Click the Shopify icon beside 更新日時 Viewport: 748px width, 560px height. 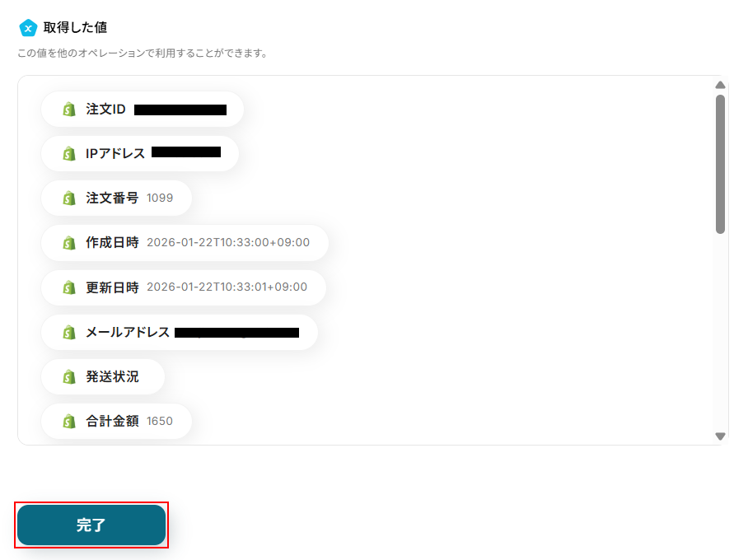click(x=69, y=287)
